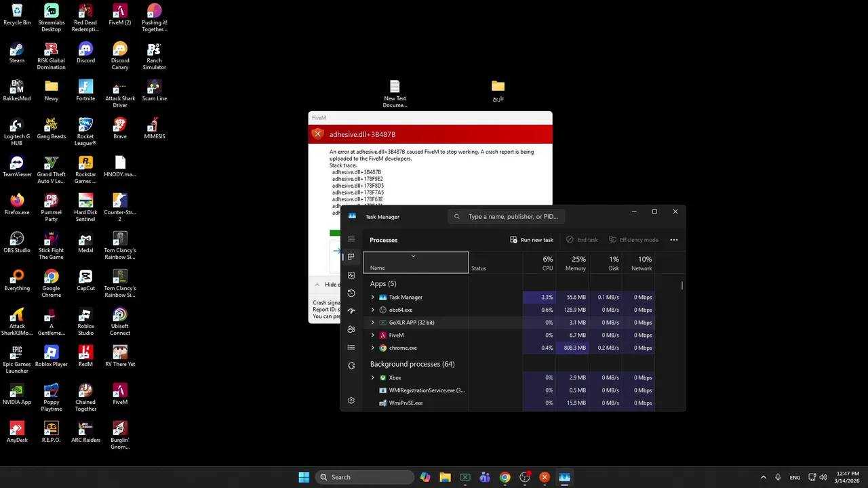The height and width of the screenshot is (488, 868).
Task: Sort processes by the Name column header
Action: 416,262
